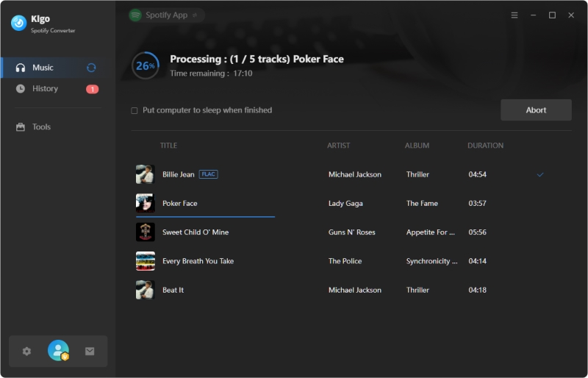588x378 pixels.
Task: Click the 04:14 duration value
Action: point(477,261)
